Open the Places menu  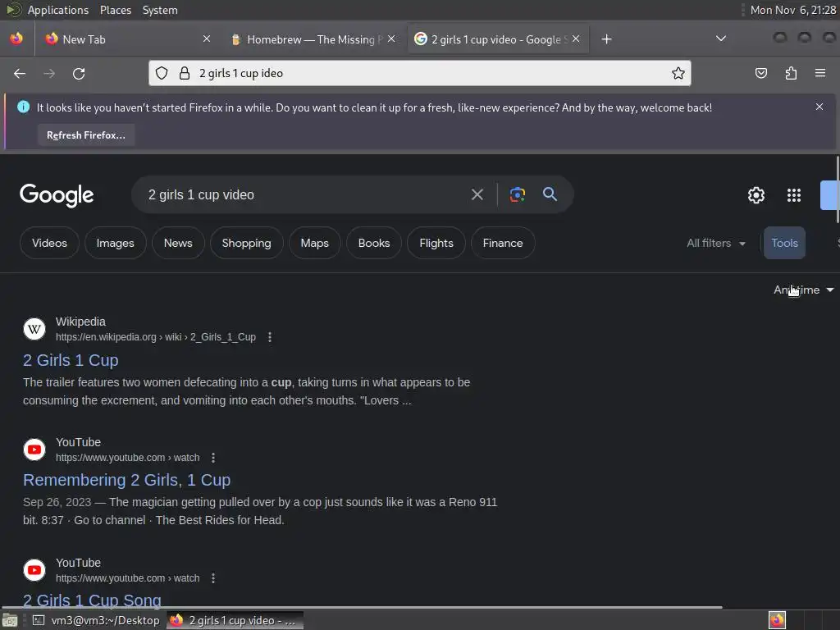(115, 10)
